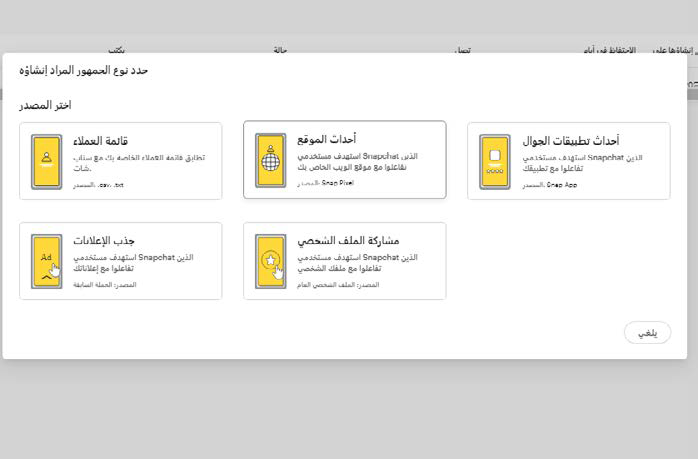Click the Snap App source text

pyautogui.click(x=550, y=185)
